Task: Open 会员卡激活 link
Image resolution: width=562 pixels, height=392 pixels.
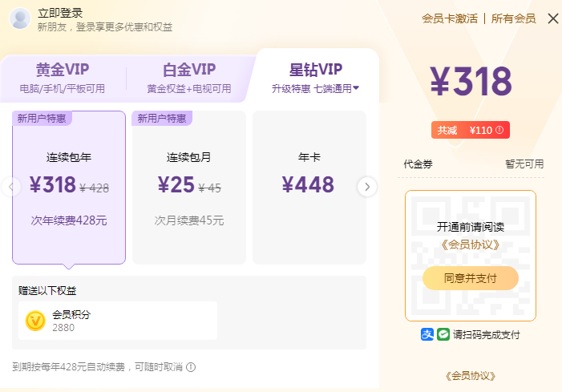Action: (450, 18)
